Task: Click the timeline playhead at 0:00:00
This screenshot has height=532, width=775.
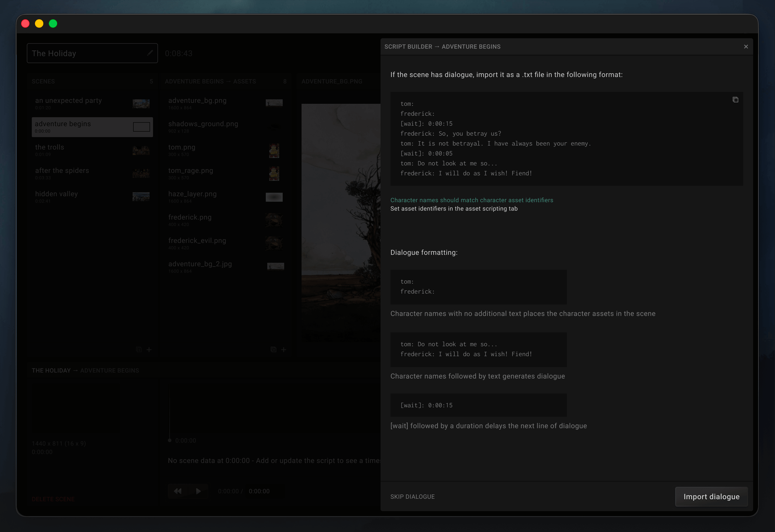Action: 169,440
